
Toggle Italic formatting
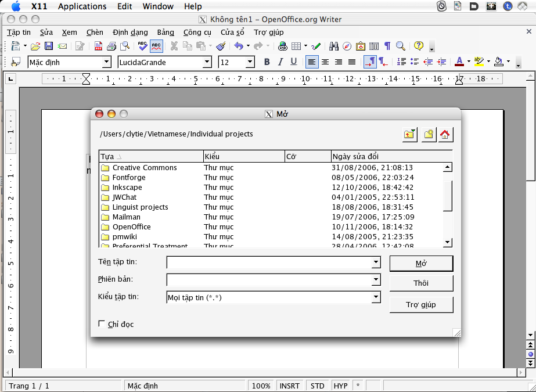click(280, 62)
